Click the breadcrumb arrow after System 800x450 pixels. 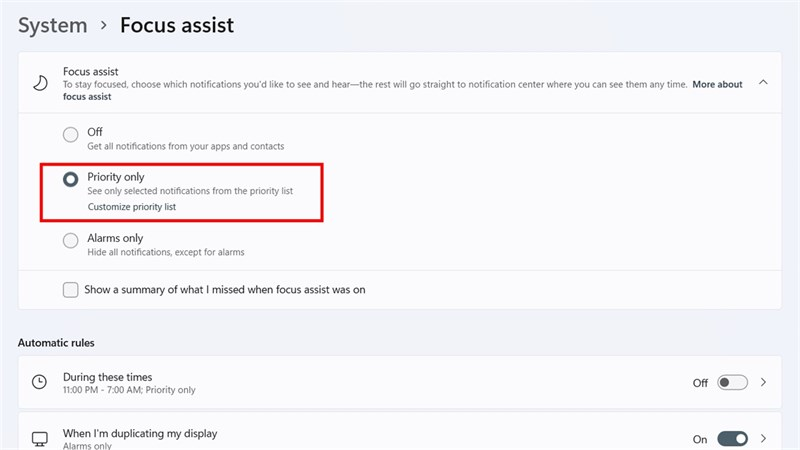coord(103,26)
